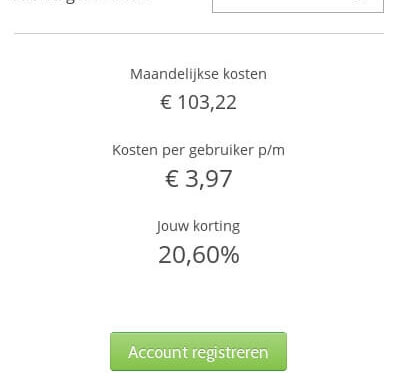This screenshot has height=380, width=399.
Task: Select the € 3,97 per-user cost value
Action: coord(199,179)
